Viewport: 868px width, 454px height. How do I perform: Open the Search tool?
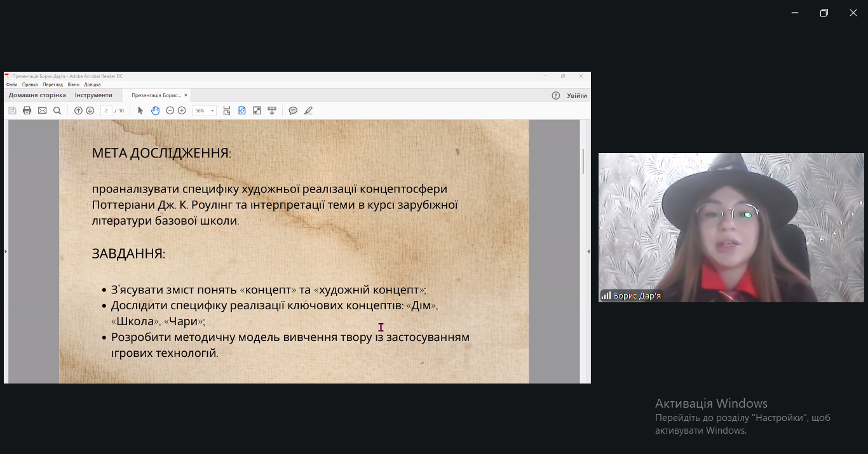pyautogui.click(x=57, y=110)
